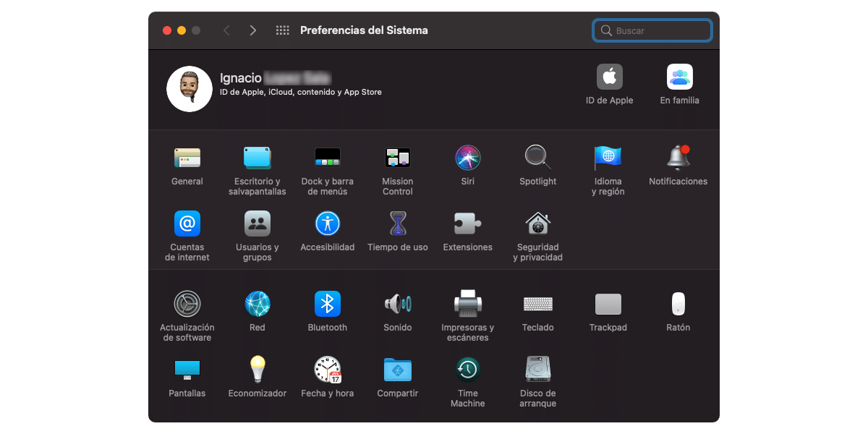This screenshot has width=868, height=434.
Task: Show all preferences grid button
Action: (283, 30)
